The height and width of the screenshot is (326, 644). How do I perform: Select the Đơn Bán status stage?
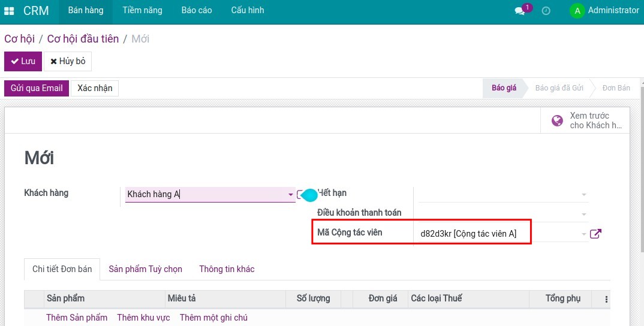pos(616,88)
